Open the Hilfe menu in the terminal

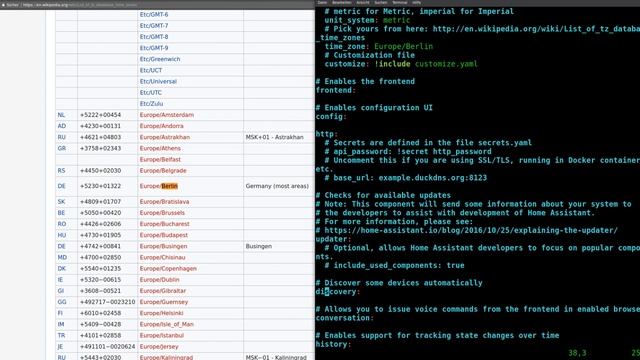pos(416,2)
